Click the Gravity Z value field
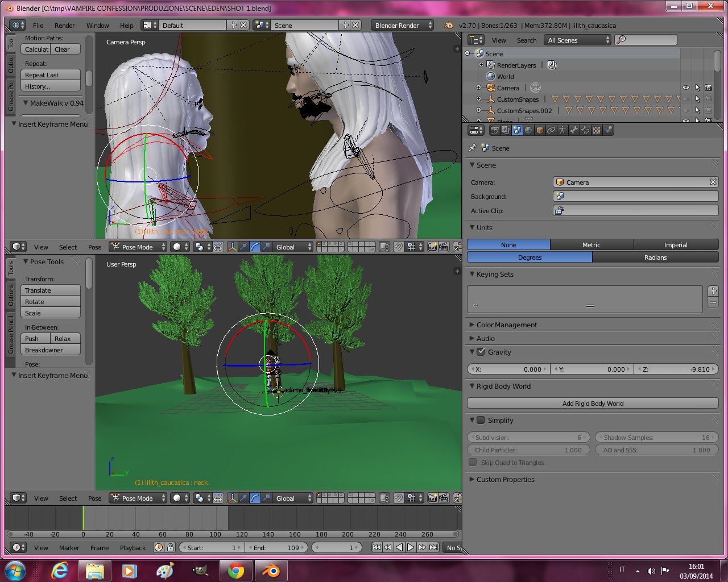728x582 pixels. 676,369
